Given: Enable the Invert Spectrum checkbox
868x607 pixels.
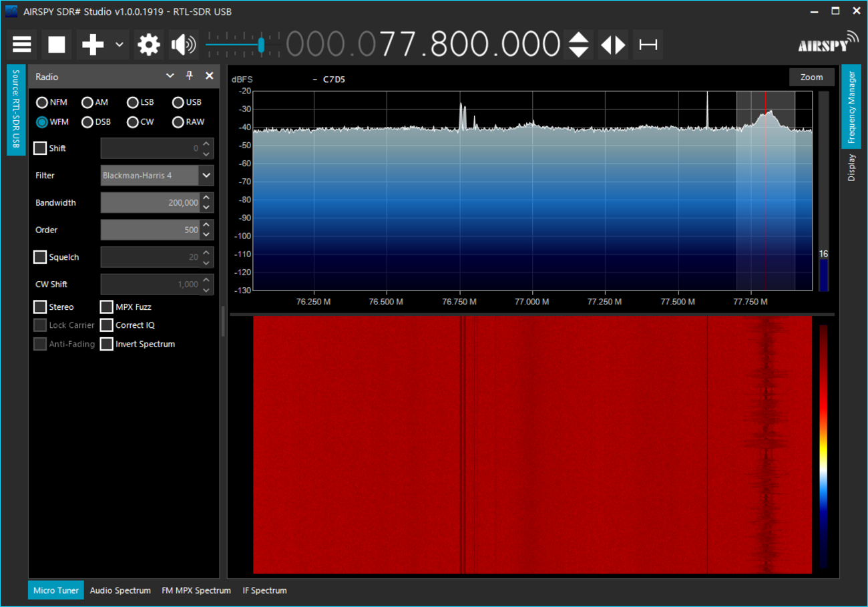Looking at the screenshot, I should pos(107,344).
